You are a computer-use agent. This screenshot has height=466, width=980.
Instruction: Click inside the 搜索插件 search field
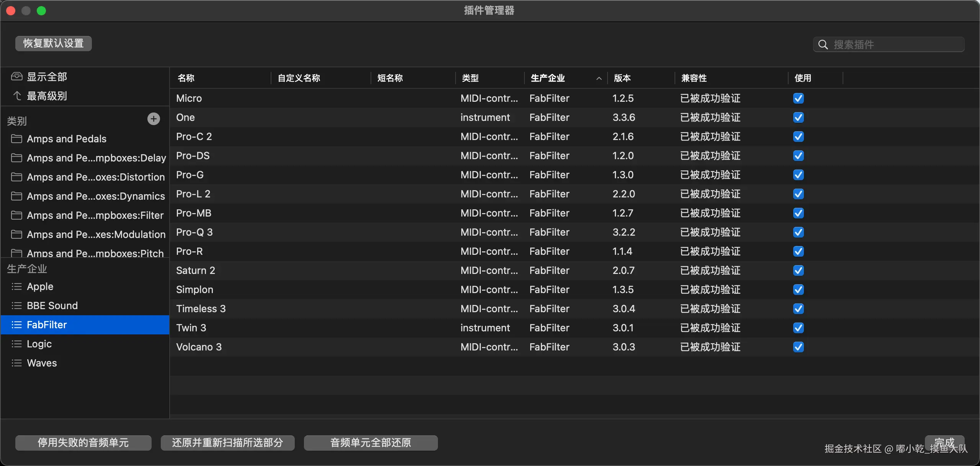pyautogui.click(x=880, y=44)
